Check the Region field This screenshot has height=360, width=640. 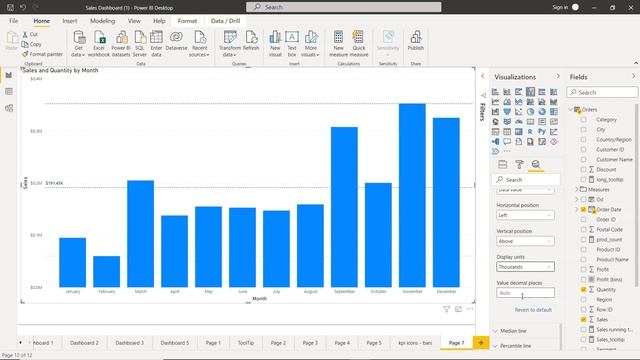pos(583,299)
